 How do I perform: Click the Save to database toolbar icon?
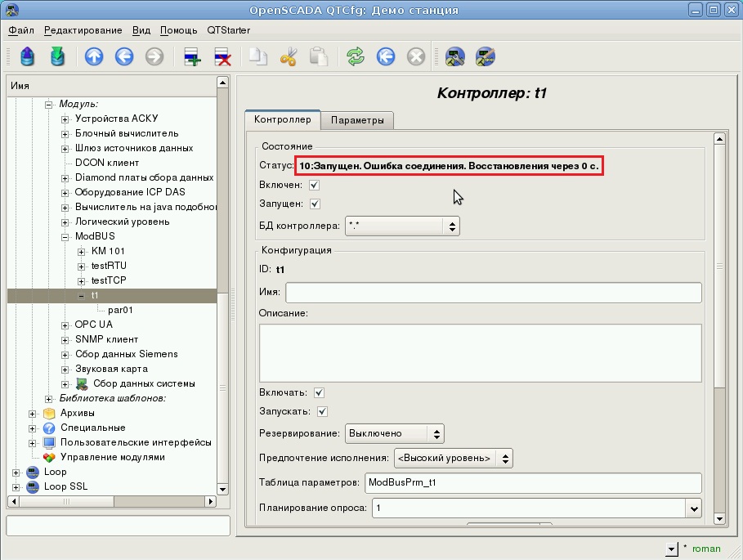57,57
